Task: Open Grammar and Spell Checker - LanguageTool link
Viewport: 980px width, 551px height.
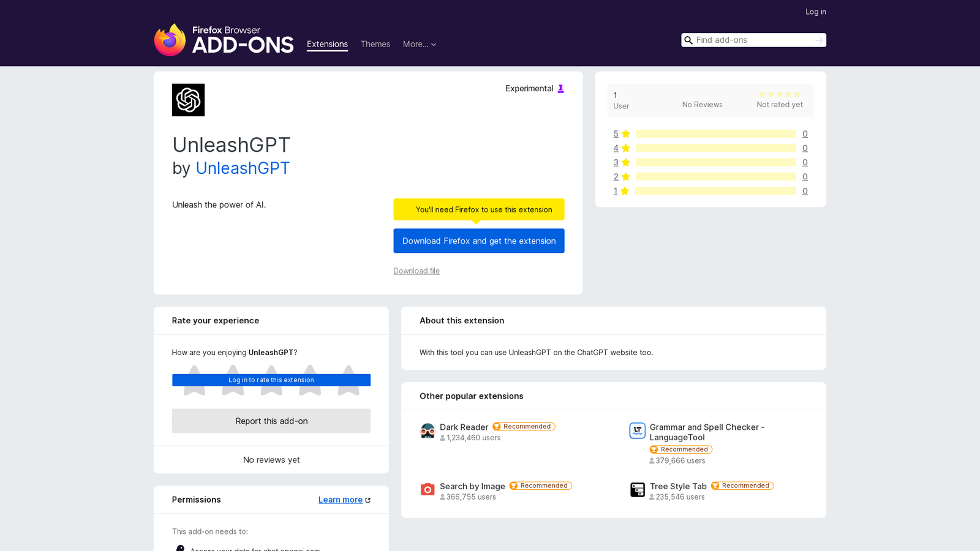Action: (707, 432)
